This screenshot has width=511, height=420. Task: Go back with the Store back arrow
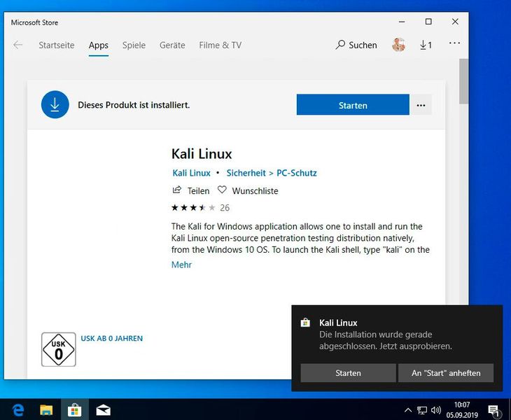coord(18,45)
